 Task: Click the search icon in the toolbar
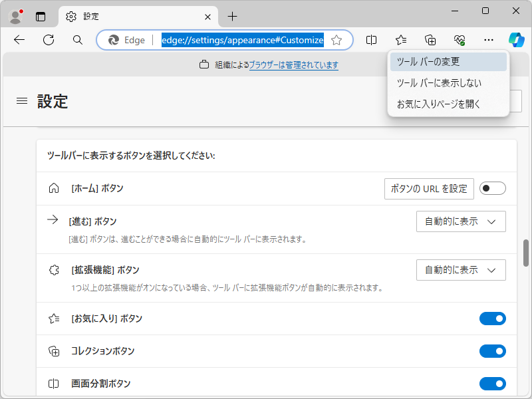pos(77,40)
